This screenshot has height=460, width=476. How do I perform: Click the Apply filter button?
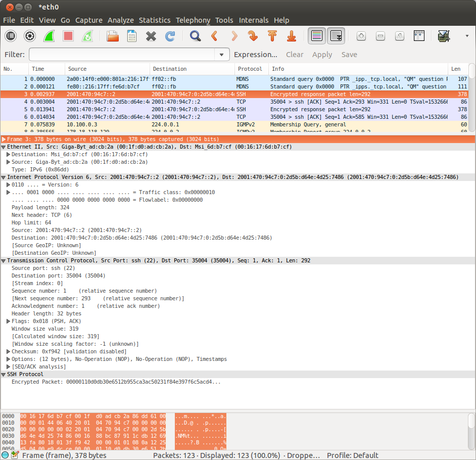(322, 55)
